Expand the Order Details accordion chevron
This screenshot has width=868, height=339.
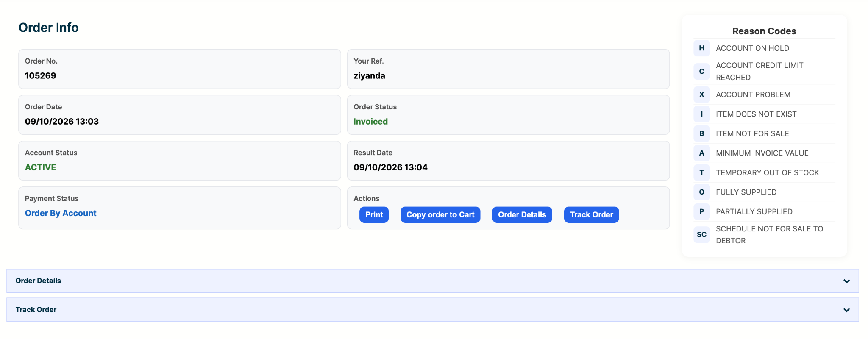(846, 281)
